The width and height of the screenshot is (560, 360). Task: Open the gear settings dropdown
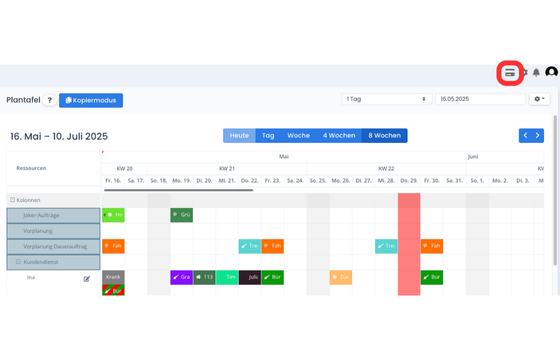539,99
